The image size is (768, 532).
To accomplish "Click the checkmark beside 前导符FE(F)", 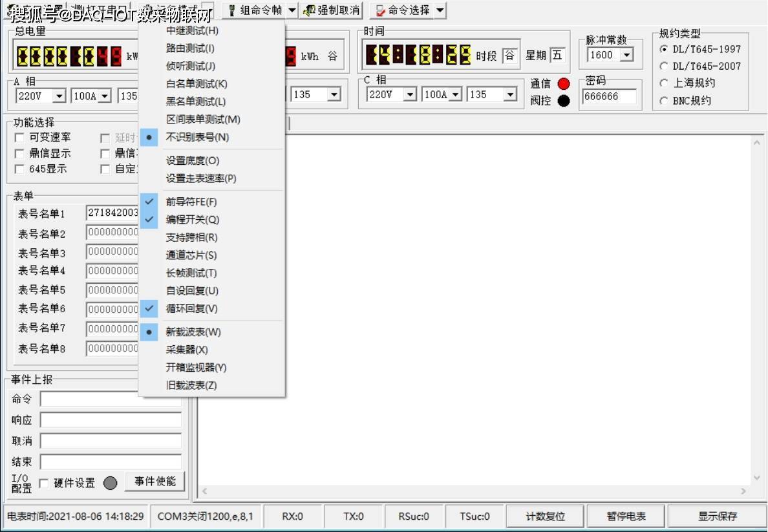I will point(149,202).
